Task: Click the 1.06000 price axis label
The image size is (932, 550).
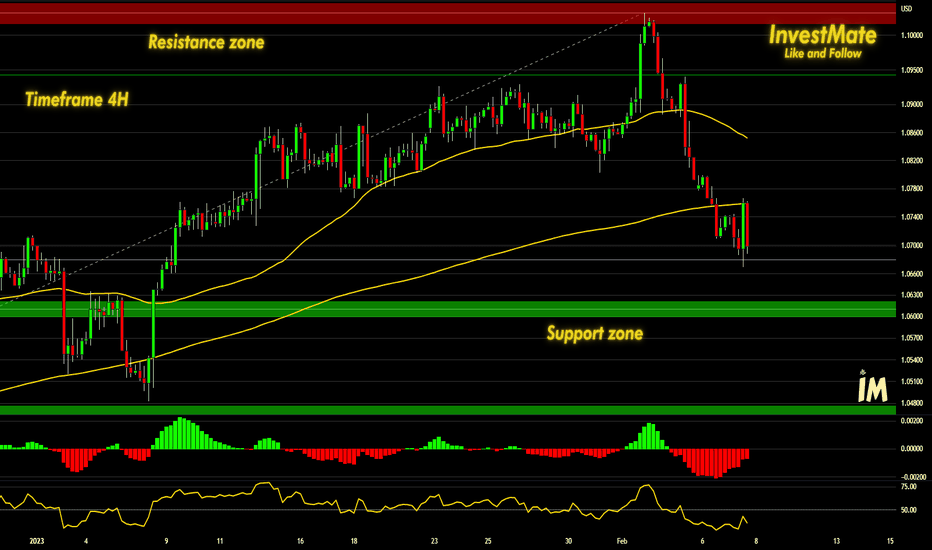Action: (912, 316)
